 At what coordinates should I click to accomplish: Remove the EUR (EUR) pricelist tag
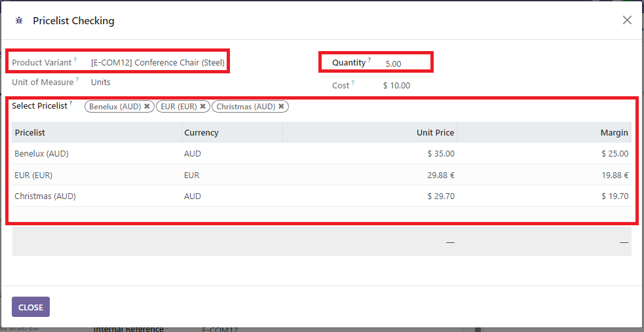tap(203, 106)
